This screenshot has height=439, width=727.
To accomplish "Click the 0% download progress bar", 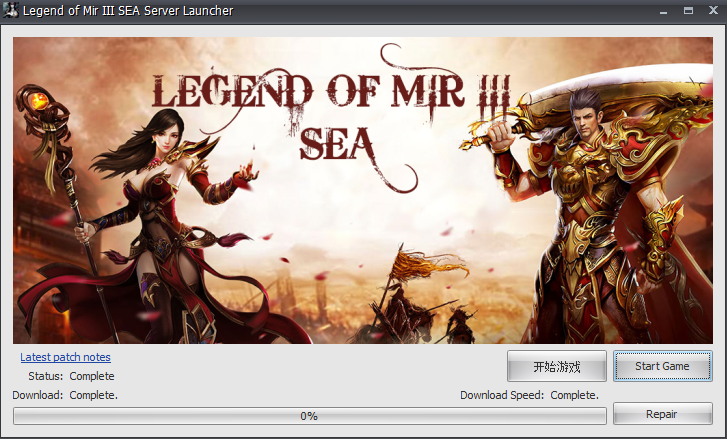I will coord(310,416).
